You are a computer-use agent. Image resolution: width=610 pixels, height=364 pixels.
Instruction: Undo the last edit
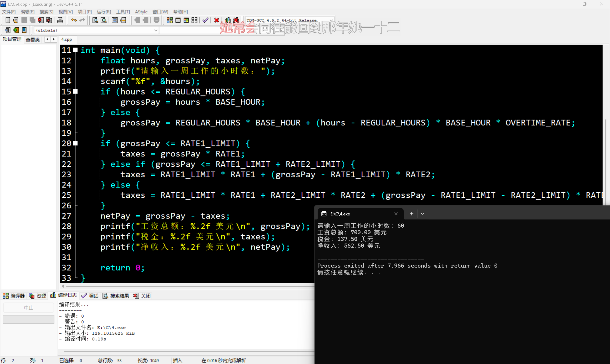(x=74, y=20)
